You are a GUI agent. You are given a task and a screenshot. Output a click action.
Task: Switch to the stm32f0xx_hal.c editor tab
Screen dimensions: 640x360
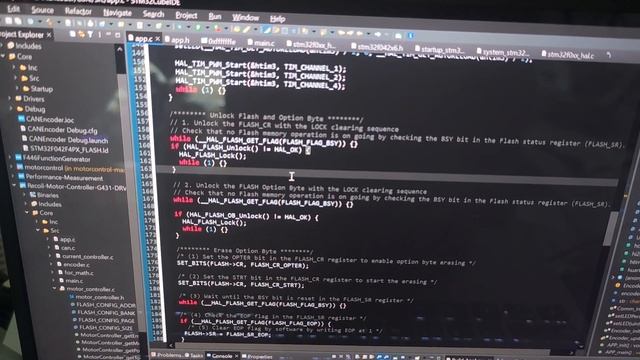point(568,54)
